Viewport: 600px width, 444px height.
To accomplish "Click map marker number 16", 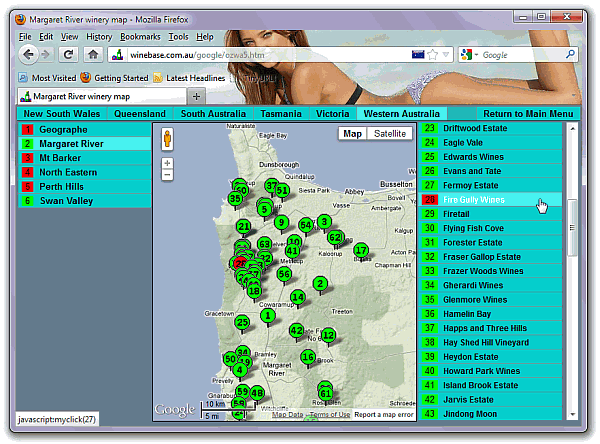I will (x=308, y=357).
